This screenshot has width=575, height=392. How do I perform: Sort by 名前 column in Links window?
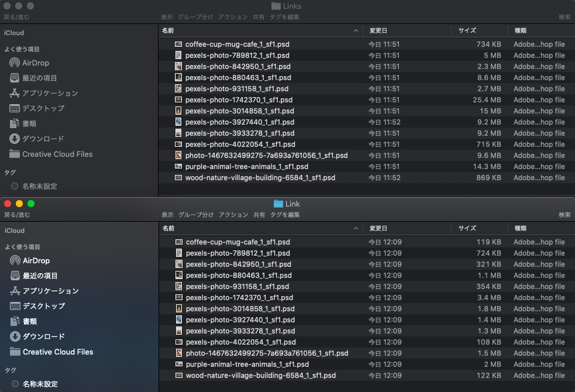(x=261, y=30)
